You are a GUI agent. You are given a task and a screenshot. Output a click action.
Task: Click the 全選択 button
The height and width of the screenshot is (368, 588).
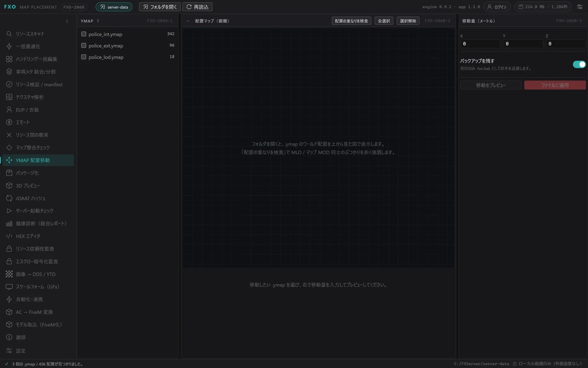tap(384, 21)
